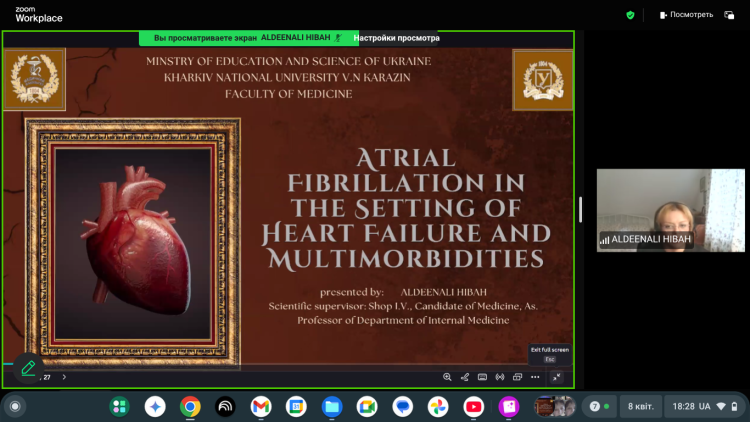Open the ChromeOS launcher button
The image size is (750, 422).
[15, 406]
